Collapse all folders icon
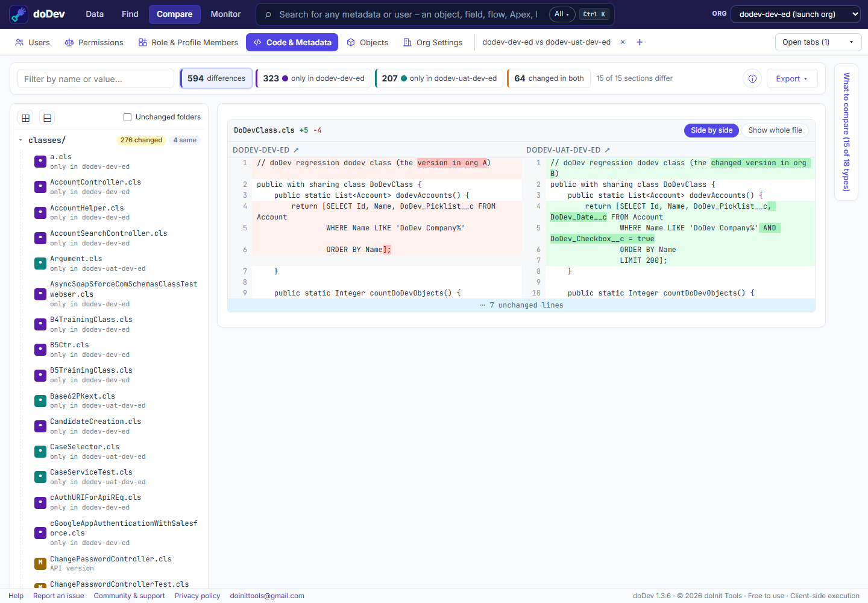This screenshot has height=603, width=868. pos(47,118)
